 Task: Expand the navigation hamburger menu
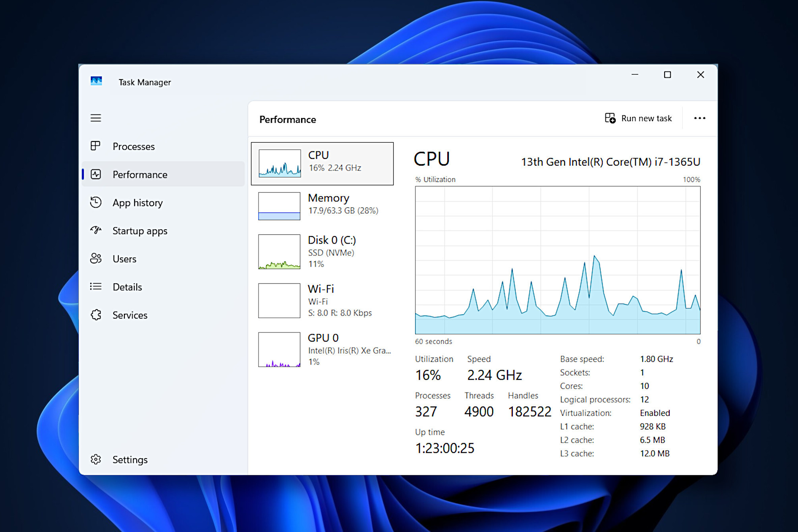click(96, 118)
